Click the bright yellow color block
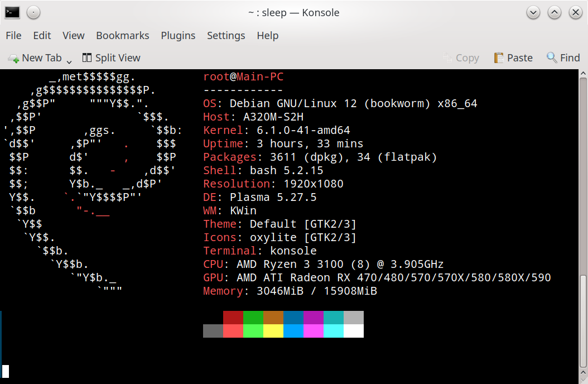Viewport: 588px width, 384px height. [x=273, y=331]
